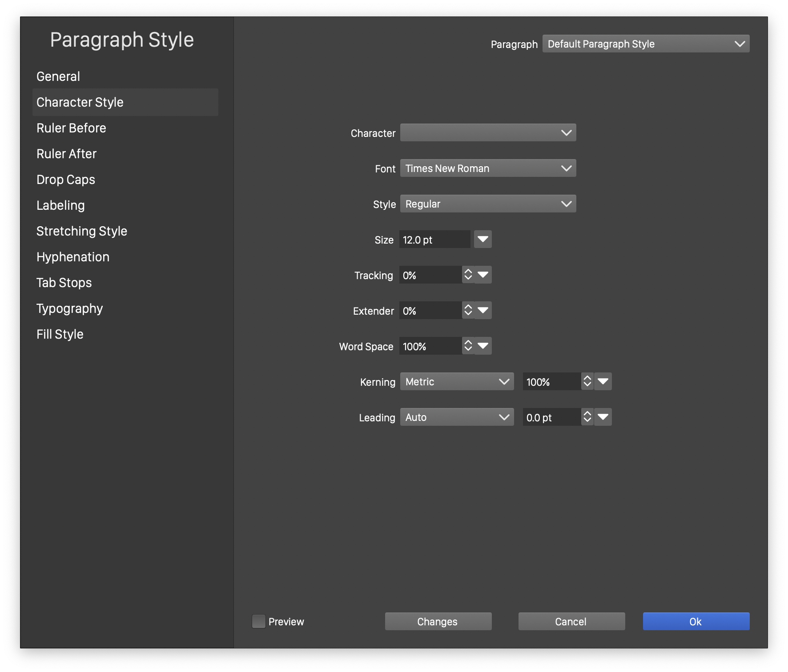Click the Size input field

434,240
